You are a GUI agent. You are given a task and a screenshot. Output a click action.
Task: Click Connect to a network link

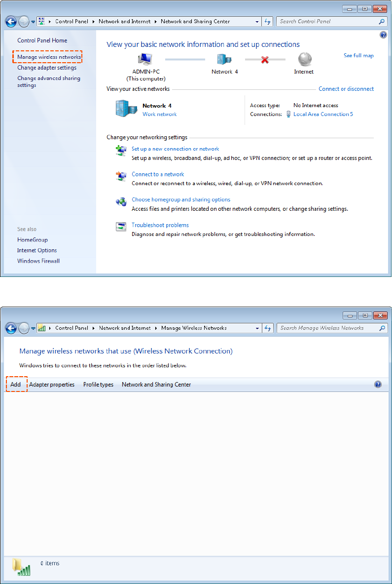click(x=158, y=174)
